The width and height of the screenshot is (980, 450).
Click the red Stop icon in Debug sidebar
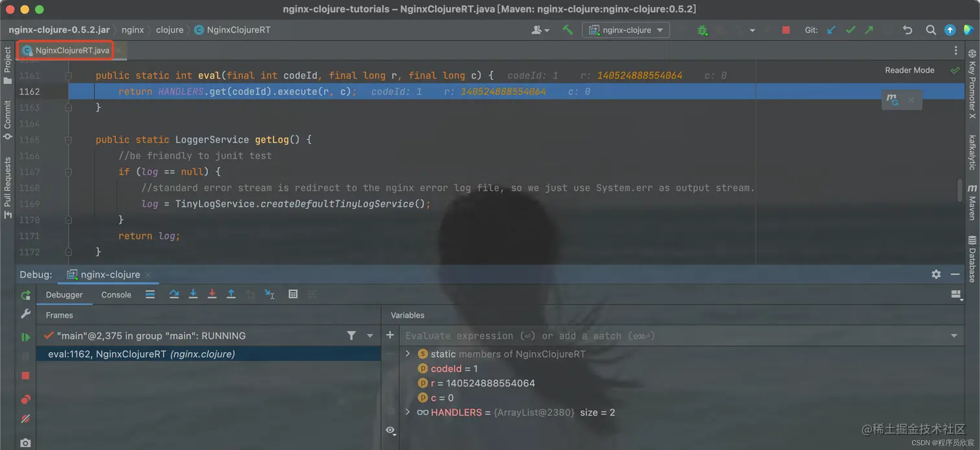pyautogui.click(x=25, y=375)
